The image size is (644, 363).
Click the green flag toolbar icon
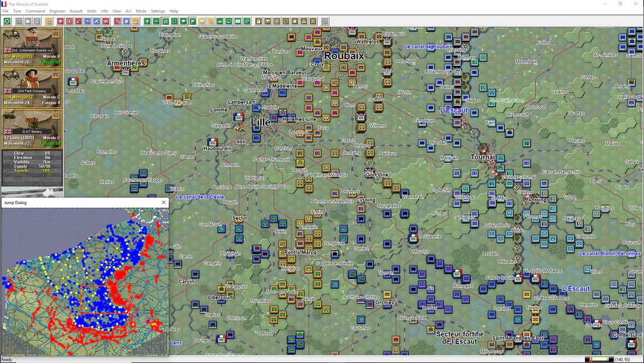tap(192, 21)
